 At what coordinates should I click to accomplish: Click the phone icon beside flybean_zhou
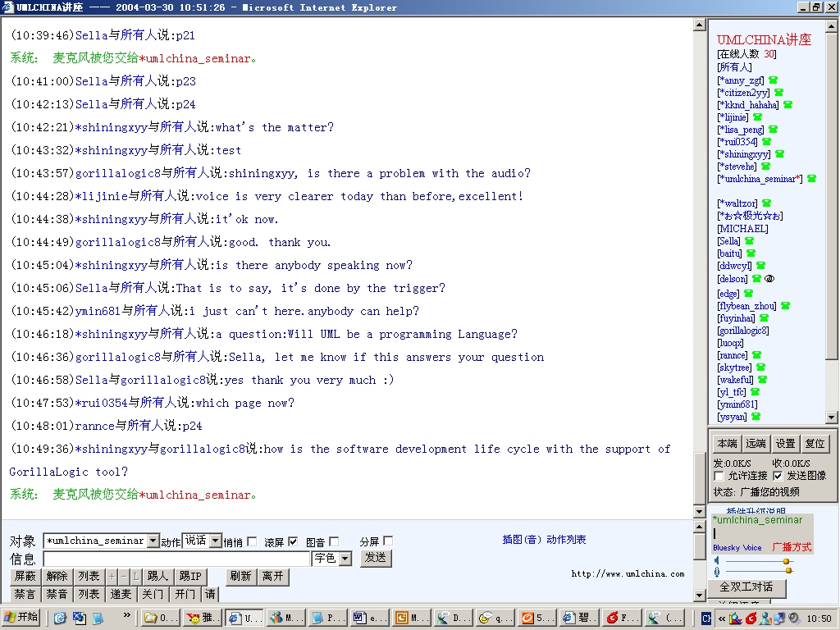tap(785, 306)
